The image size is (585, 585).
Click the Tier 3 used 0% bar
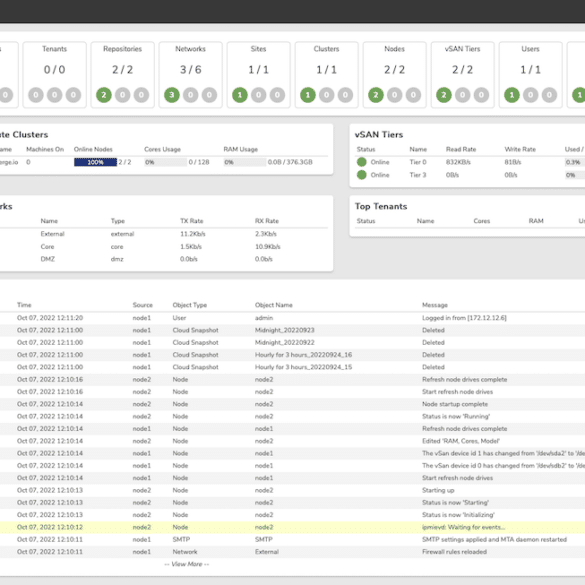coord(575,175)
